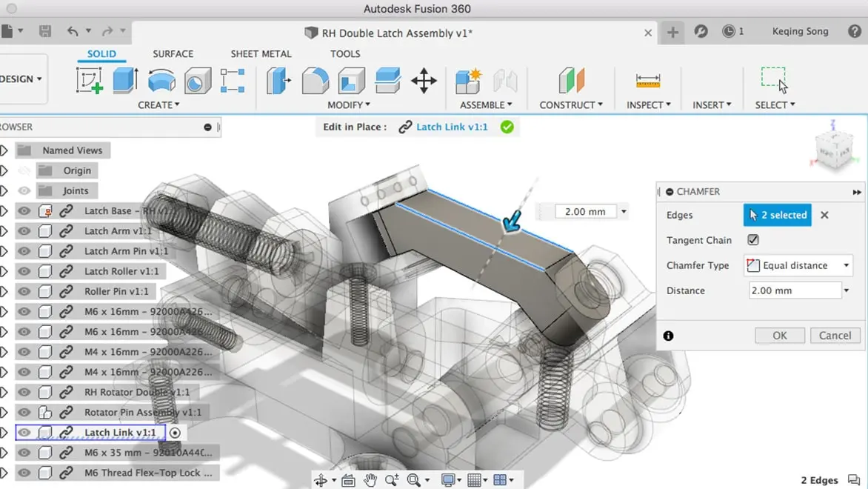Select the Measure tool icon

(x=648, y=81)
